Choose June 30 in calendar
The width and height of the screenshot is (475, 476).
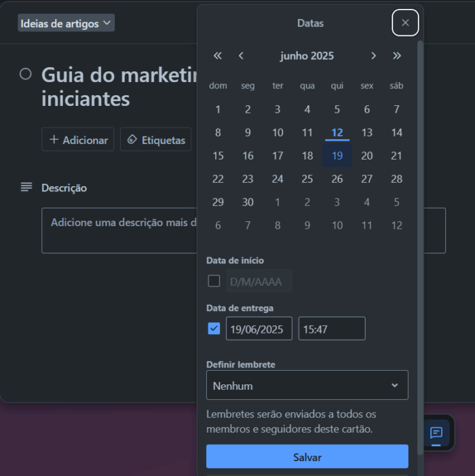(x=248, y=202)
